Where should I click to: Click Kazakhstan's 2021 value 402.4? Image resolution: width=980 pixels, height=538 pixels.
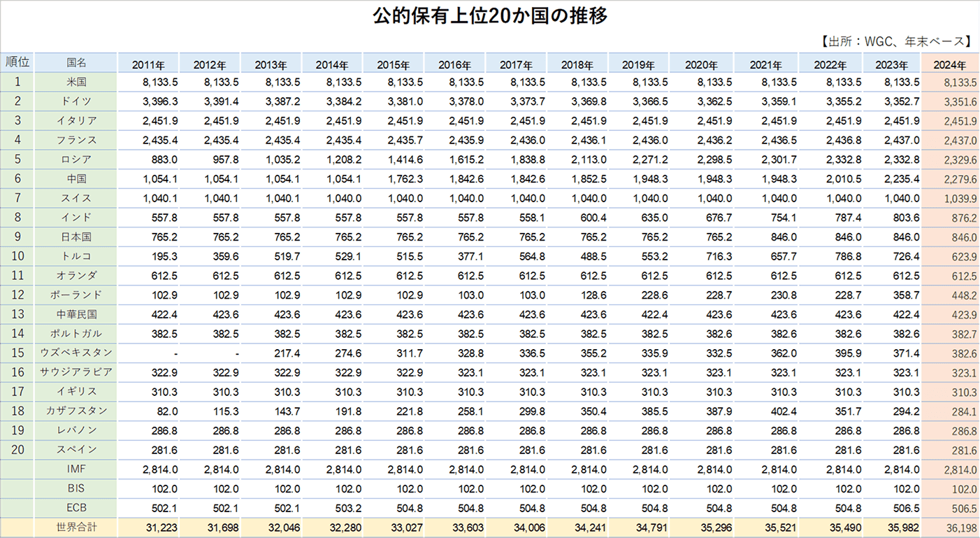[x=782, y=411]
